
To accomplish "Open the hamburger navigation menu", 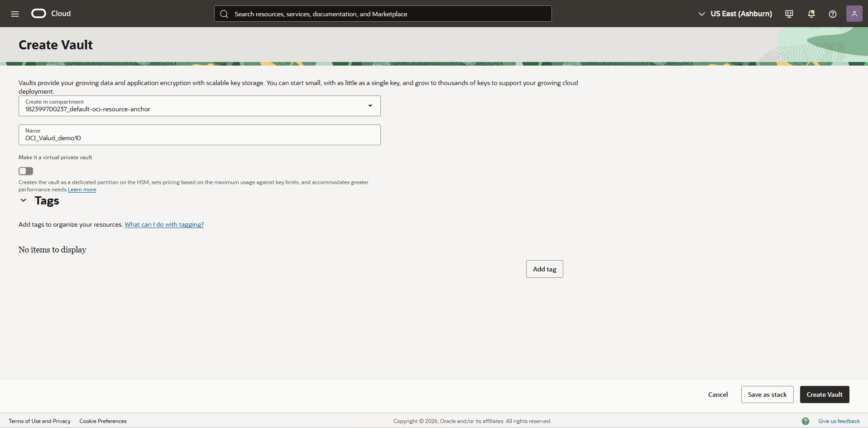I will [x=15, y=14].
